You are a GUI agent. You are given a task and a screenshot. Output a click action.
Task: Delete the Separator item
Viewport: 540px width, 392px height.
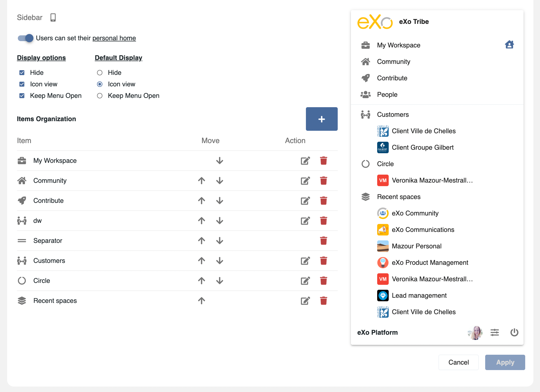click(323, 241)
